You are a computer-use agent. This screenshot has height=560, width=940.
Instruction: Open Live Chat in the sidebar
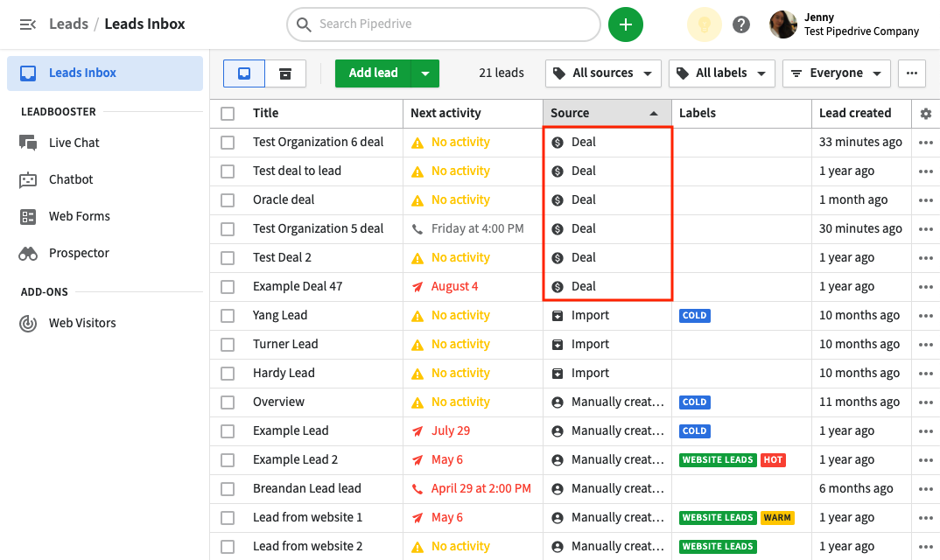coord(74,143)
